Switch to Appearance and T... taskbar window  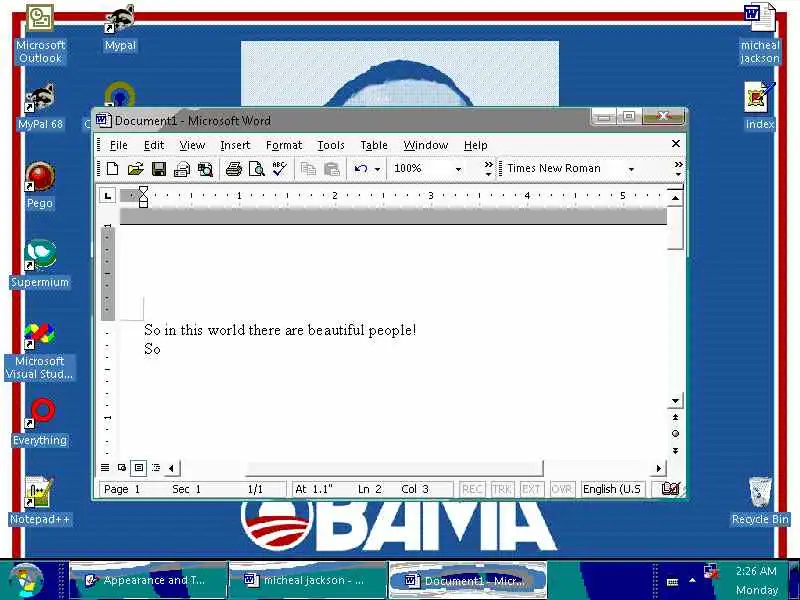tap(148, 581)
